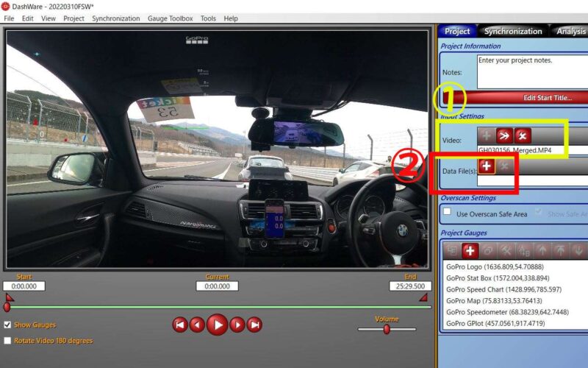The height and width of the screenshot is (368, 588).
Task: Add a data file with plus icon
Action: (487, 166)
